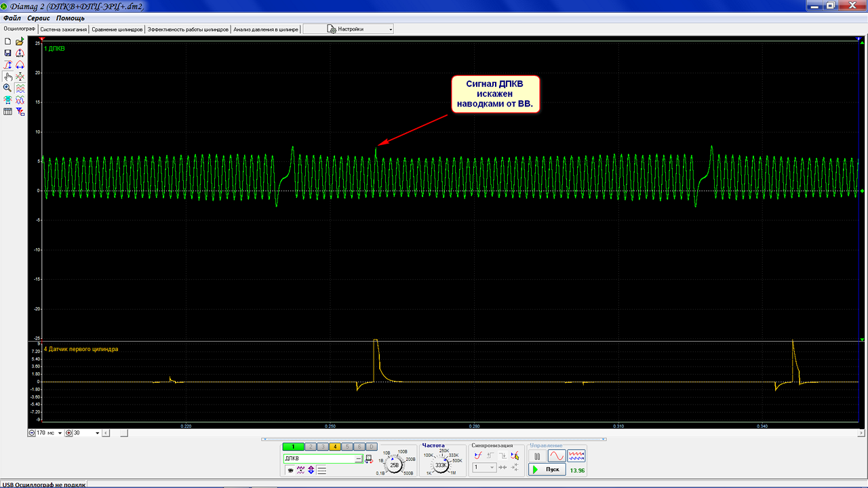The image size is (868, 488).
Task: Click the 1 ДПКВ channel label
Action: (54, 49)
